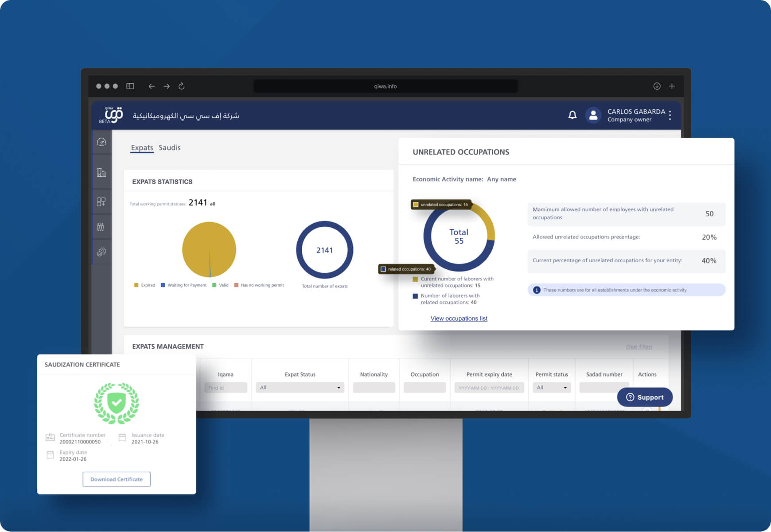Switch to the Saudis tab
Screen dimensions: 771x532
169,148
